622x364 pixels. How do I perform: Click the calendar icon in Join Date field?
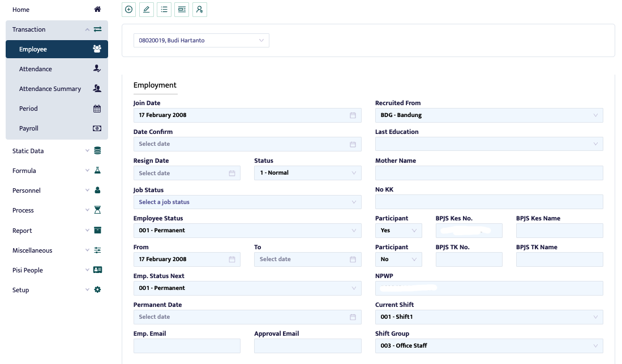353,115
